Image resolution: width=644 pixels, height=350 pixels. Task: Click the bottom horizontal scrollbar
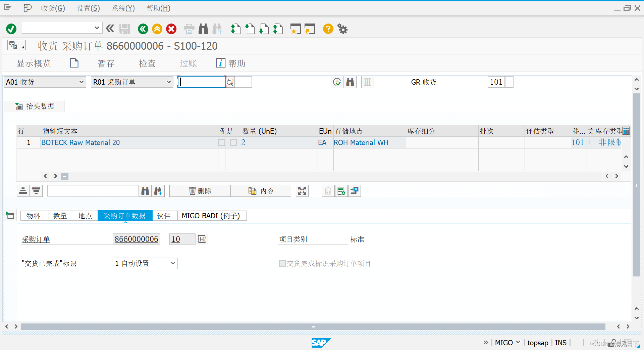click(313, 326)
